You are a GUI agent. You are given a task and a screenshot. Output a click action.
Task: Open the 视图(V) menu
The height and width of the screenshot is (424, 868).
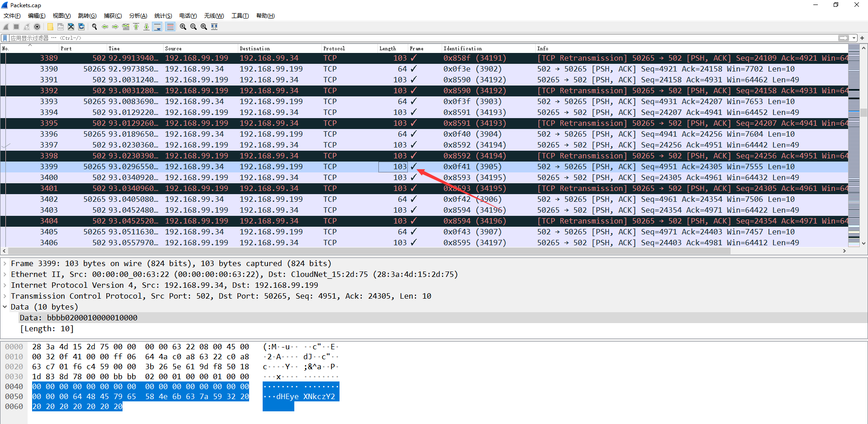pyautogui.click(x=61, y=16)
